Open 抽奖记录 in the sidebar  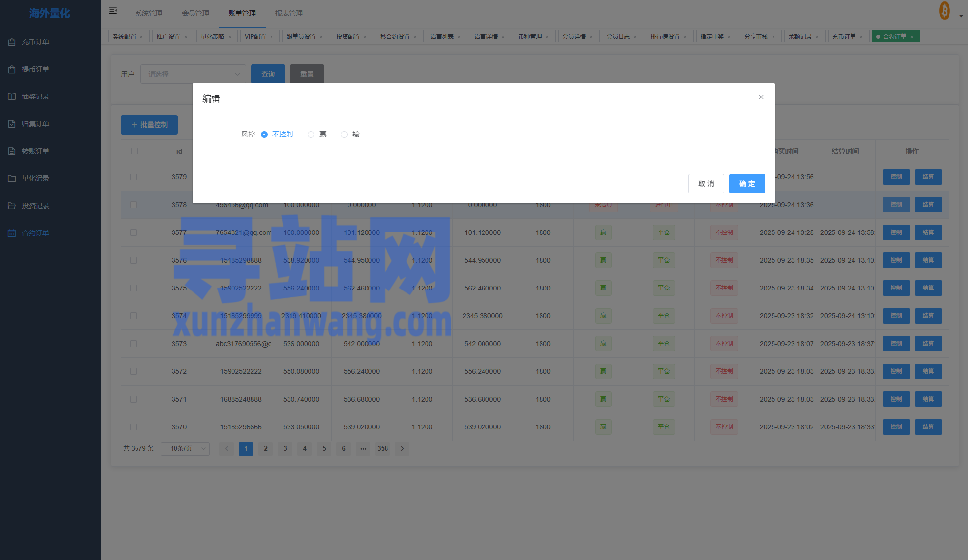(x=35, y=97)
